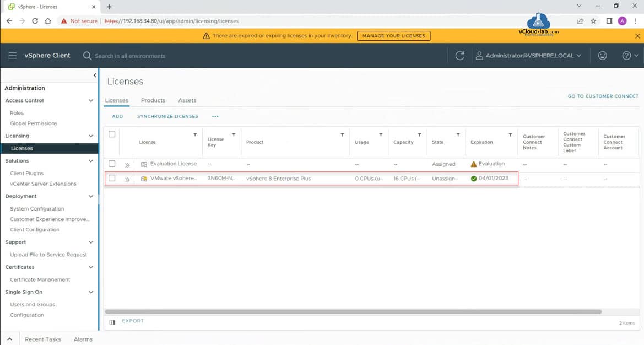Expand VMware vSphere license row details
The height and width of the screenshot is (345, 644).
tap(127, 180)
